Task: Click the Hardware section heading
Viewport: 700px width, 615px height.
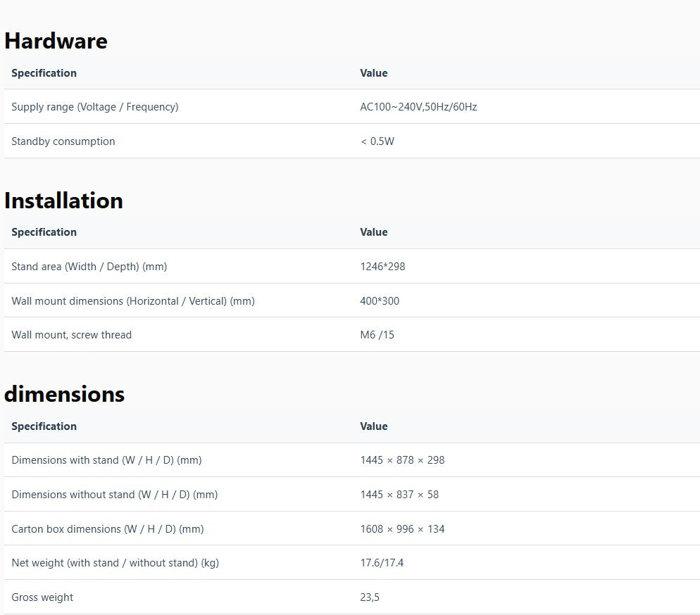Action: pos(56,41)
